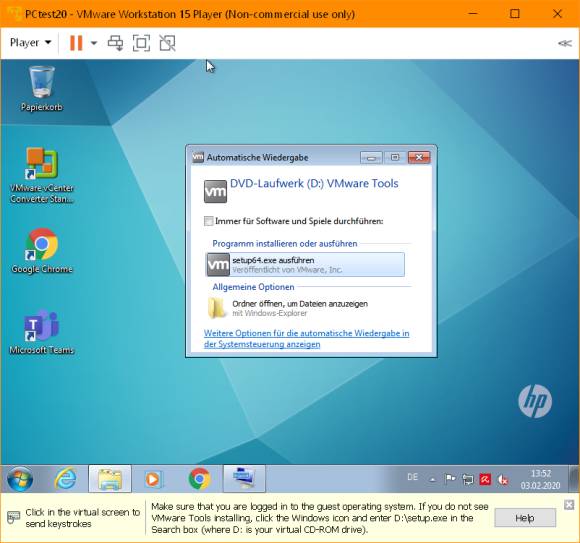Show hidden system tray icons arrow
580x543 pixels.
[432, 480]
